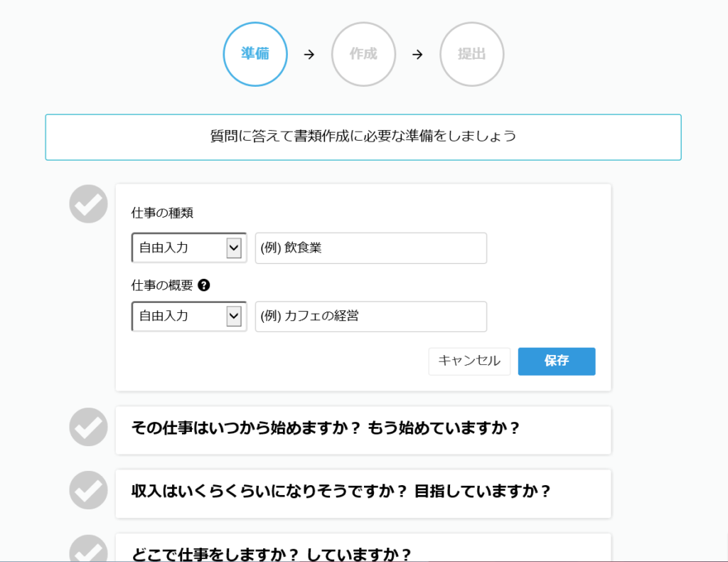Image resolution: width=728 pixels, height=562 pixels.
Task: Click the 質問に答えて書類作成 instruction banner
Action: (363, 137)
